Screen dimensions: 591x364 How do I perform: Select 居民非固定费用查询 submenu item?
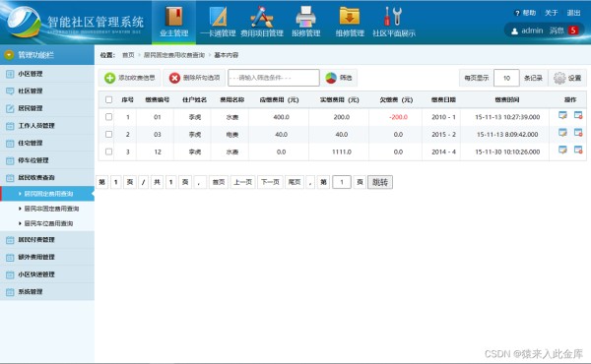[51, 209]
